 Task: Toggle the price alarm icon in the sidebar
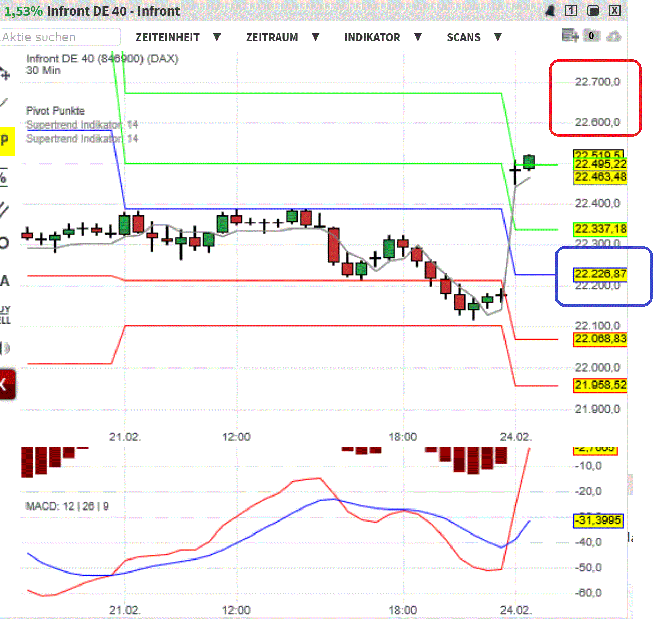(5, 348)
